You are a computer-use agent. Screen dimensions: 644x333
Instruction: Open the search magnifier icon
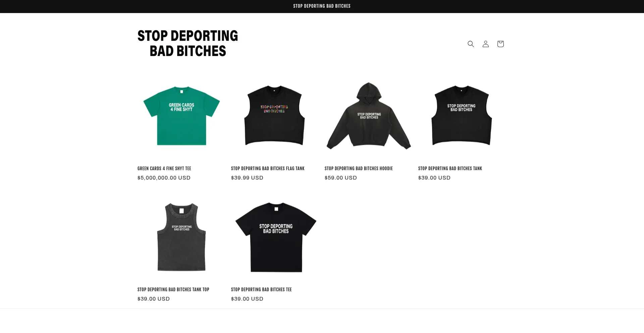471,44
